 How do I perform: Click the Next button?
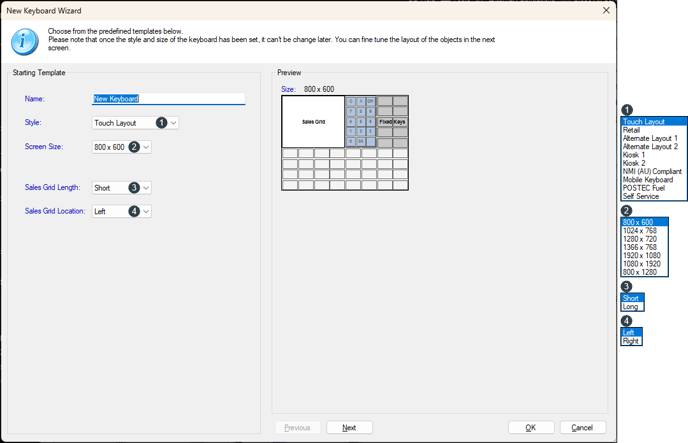click(349, 427)
